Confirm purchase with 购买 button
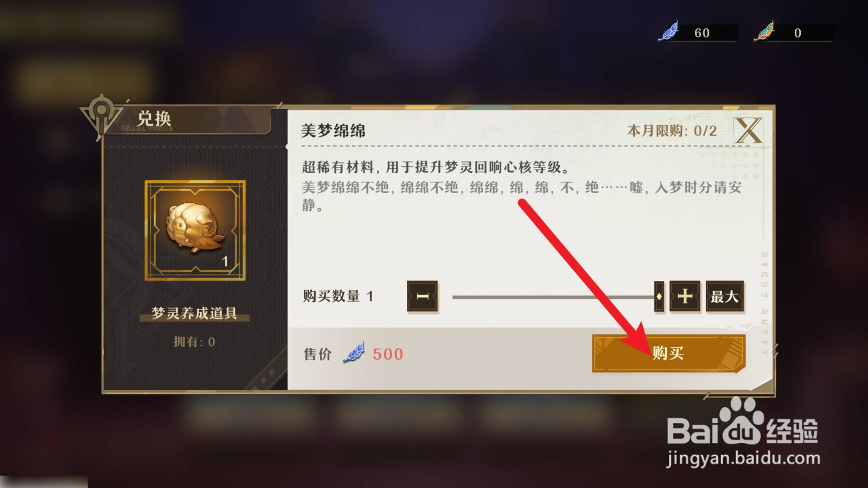This screenshot has height=488, width=868. (x=668, y=354)
